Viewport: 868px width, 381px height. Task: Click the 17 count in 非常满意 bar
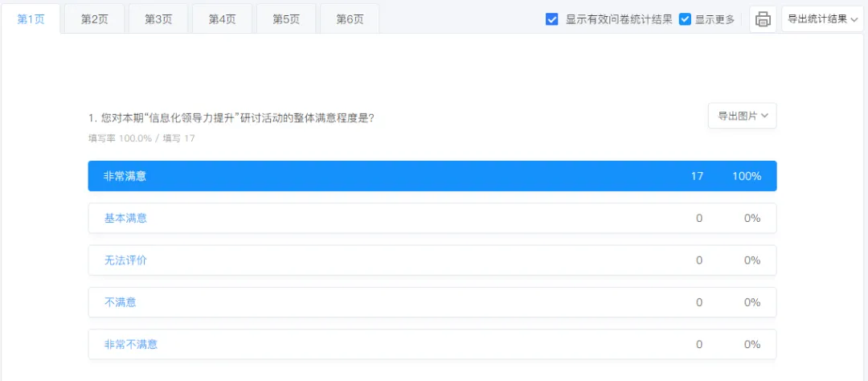697,176
